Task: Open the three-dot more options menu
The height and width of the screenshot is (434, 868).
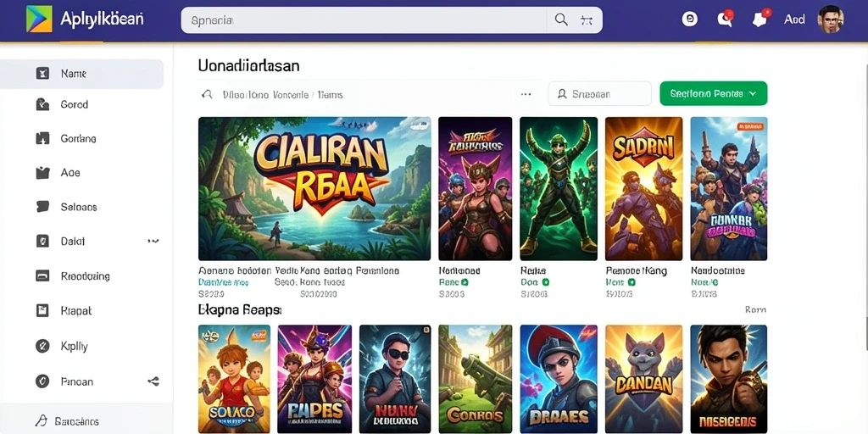Action: 526,95
